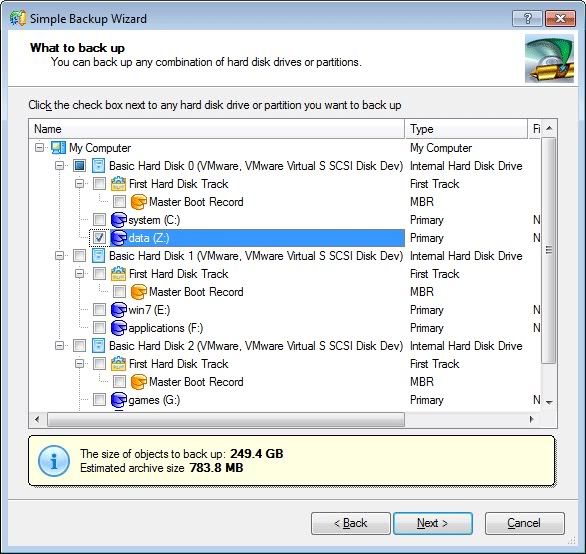
Task: Enable the system (C:) checkbox
Action: pyautogui.click(x=99, y=220)
